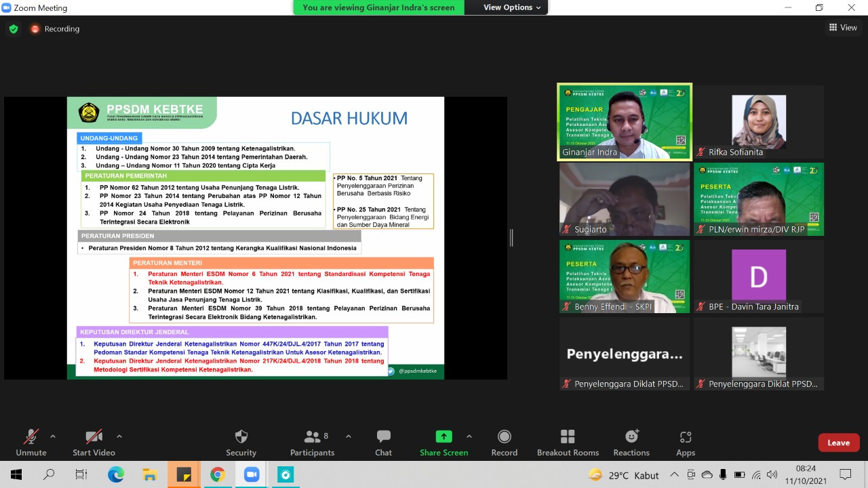
Task: Open the Participants panel
Action: click(x=312, y=443)
